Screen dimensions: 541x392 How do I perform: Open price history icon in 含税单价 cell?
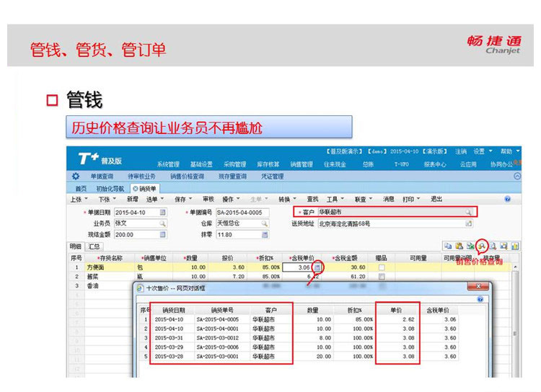coord(317,267)
